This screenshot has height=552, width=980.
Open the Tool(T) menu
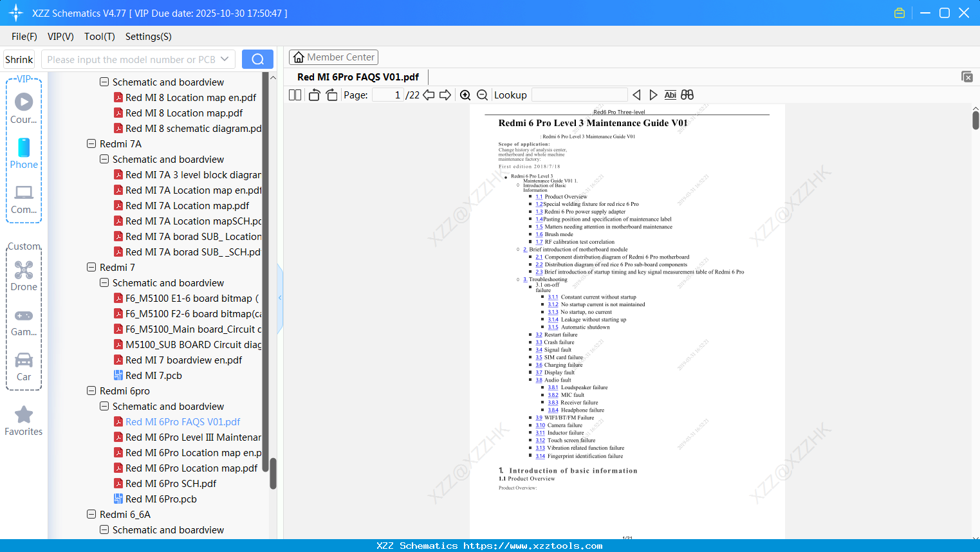(100, 37)
